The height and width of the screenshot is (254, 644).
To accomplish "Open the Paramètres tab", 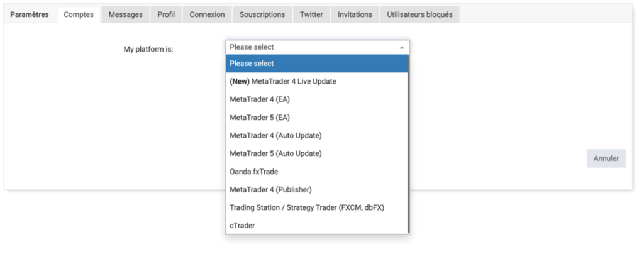I will 30,14.
